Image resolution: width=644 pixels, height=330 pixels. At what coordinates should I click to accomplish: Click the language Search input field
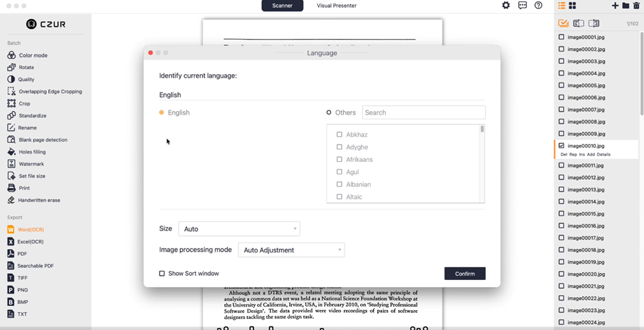(423, 113)
